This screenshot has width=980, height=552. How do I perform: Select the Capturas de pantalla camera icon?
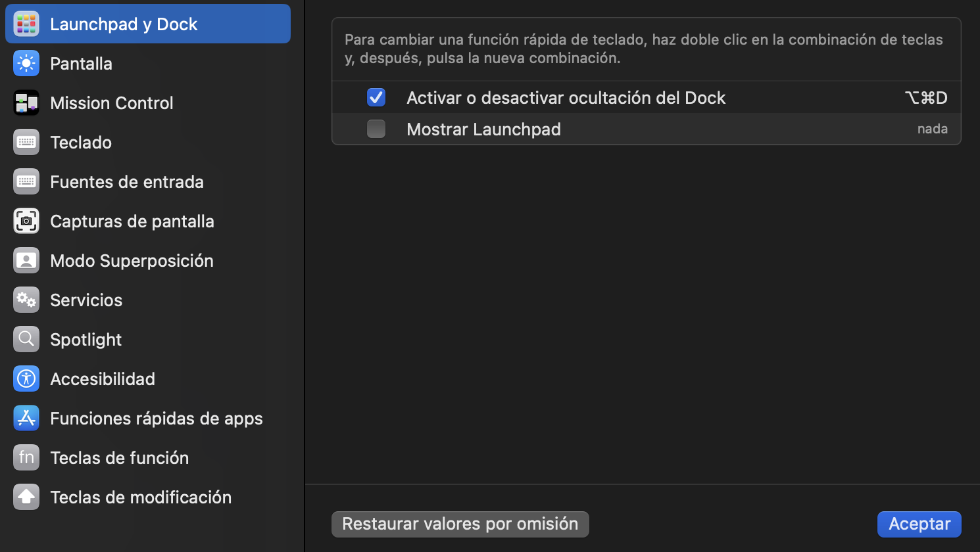point(26,221)
